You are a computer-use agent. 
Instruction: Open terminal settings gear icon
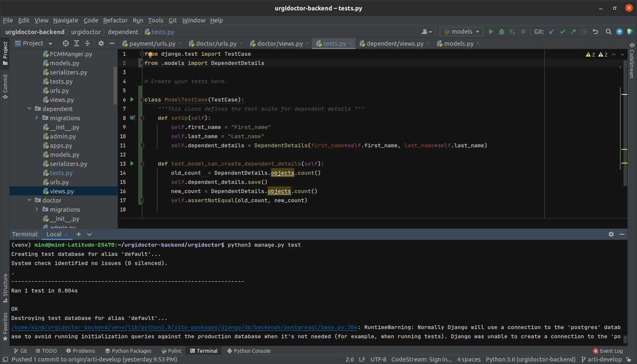coord(611,234)
